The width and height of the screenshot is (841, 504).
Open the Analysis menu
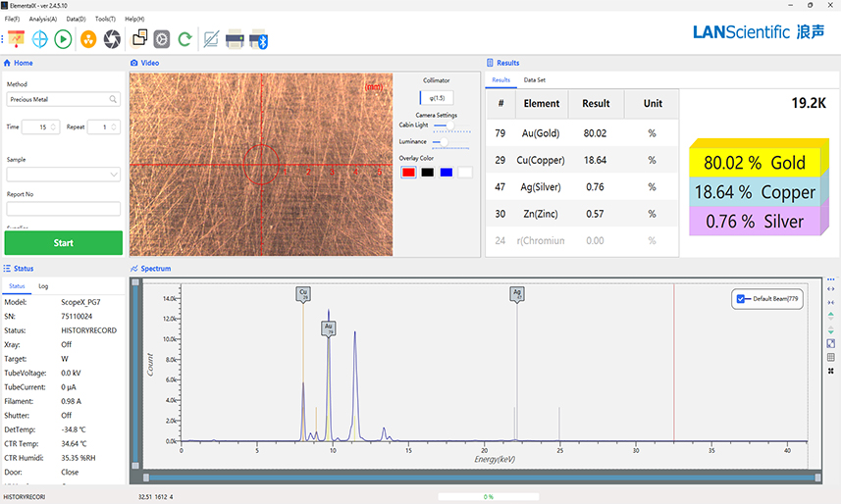[x=42, y=19]
